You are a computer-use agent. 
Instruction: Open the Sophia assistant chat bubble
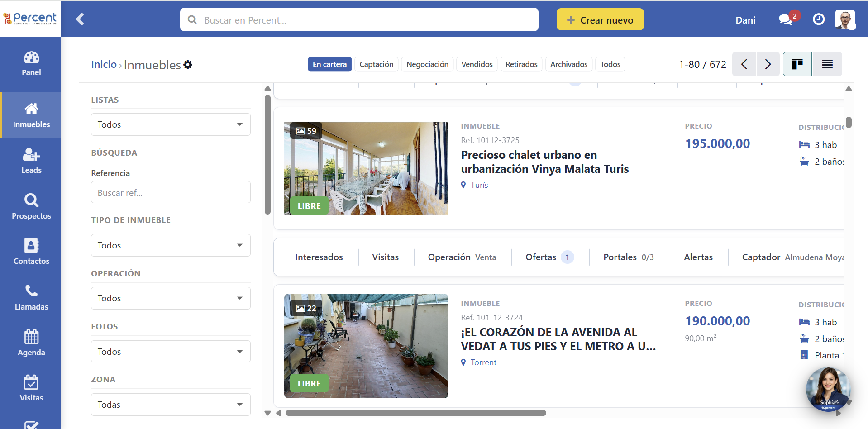pyautogui.click(x=828, y=389)
